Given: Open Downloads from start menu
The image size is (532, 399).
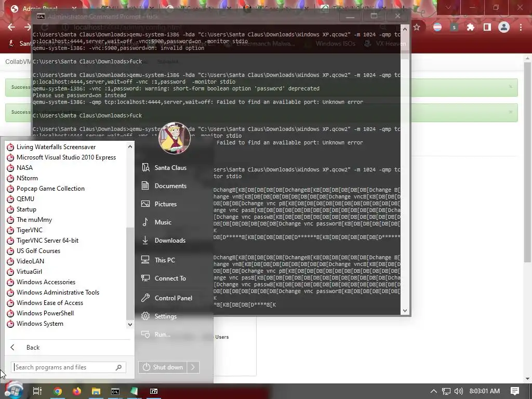Looking at the screenshot, I should coord(164,241).
